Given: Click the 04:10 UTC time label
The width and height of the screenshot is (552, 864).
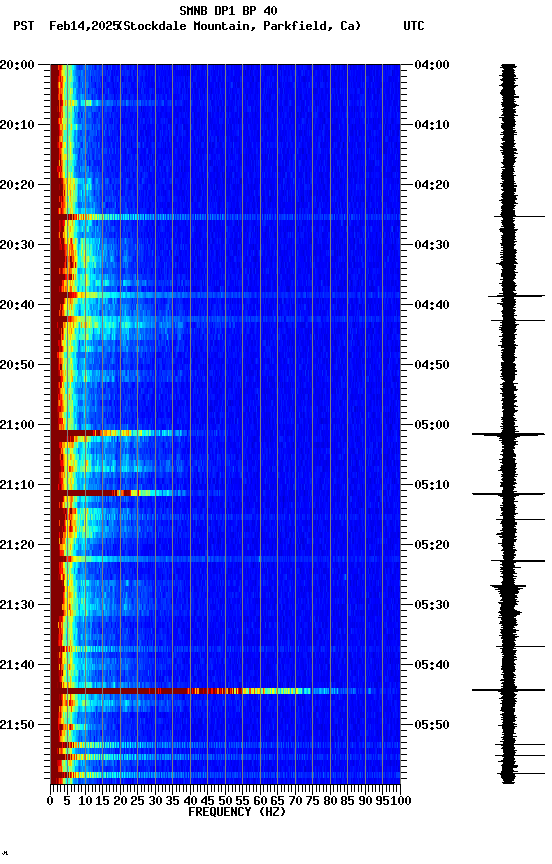Looking at the screenshot, I should click(x=432, y=125).
